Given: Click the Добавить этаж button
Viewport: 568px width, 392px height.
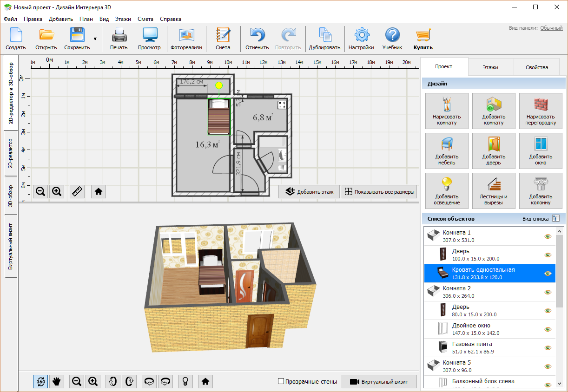Looking at the screenshot, I should click(x=310, y=191).
